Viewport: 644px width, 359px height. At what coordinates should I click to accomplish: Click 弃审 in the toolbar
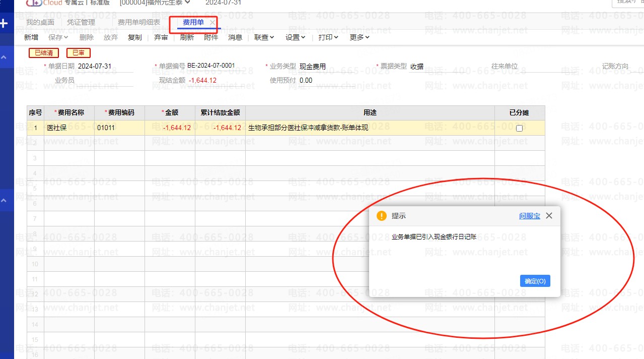click(x=161, y=37)
